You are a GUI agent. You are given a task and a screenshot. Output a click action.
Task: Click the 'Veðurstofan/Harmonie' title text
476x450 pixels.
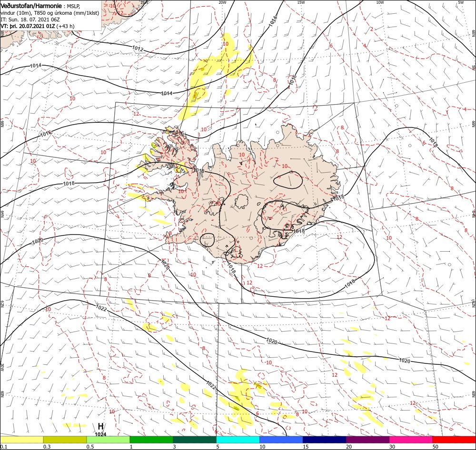point(31,6)
